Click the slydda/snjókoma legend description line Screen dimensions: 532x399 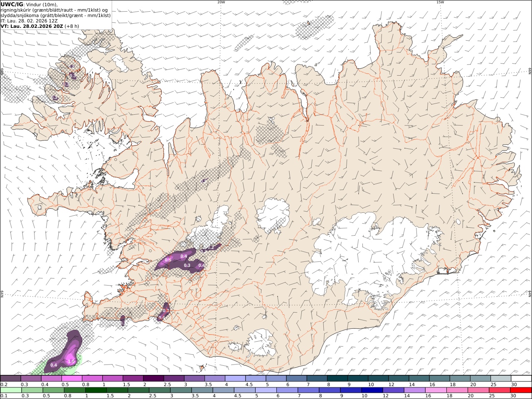pyautogui.click(x=56, y=15)
